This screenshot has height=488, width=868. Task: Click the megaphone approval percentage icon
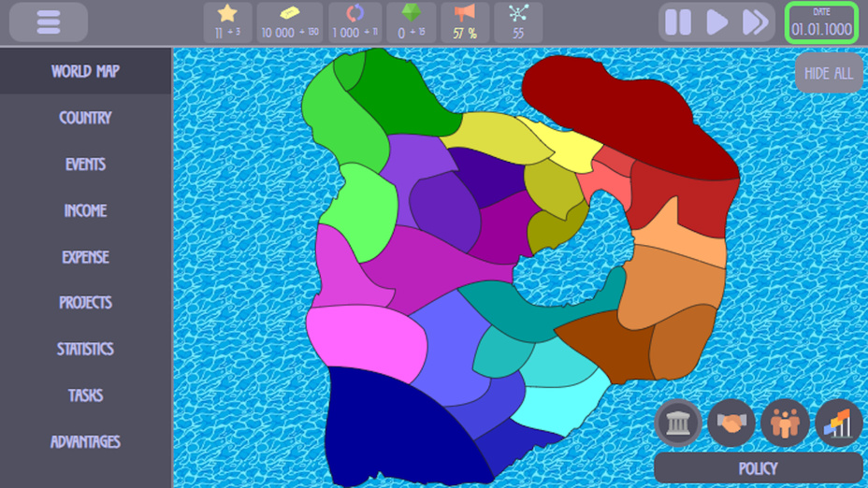[465, 22]
